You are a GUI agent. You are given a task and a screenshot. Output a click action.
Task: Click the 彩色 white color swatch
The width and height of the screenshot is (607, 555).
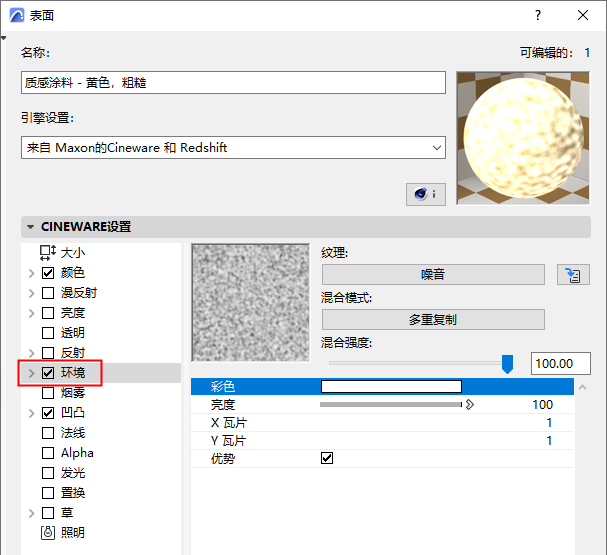tap(391, 387)
